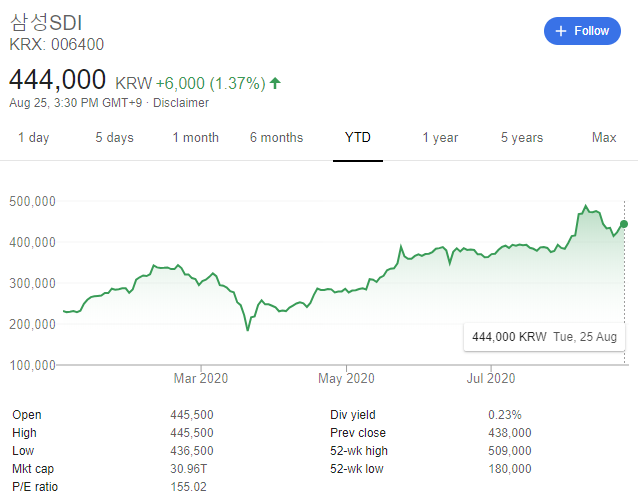
Task: Click the 200,000 y-axis label
Action: pyautogui.click(x=32, y=324)
